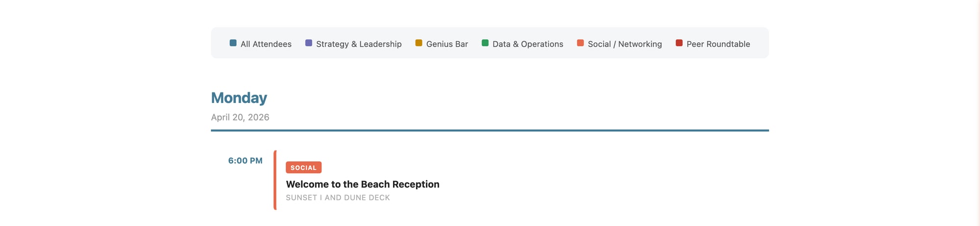
Task: Click the Monday day heading
Action: click(x=239, y=98)
